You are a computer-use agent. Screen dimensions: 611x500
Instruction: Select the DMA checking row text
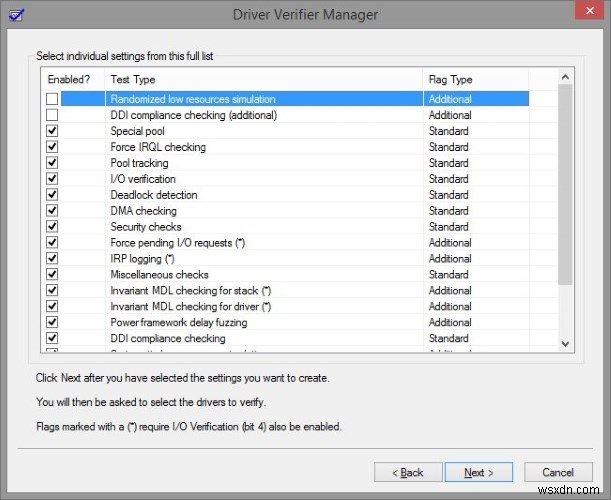(x=143, y=211)
